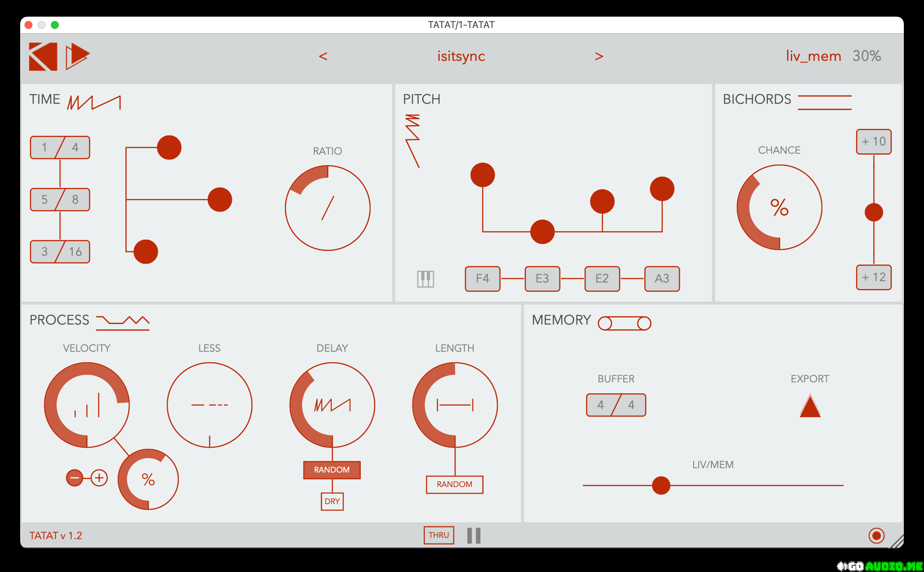Select the 4/4 BUFFER box
The width and height of the screenshot is (924, 572).
point(616,405)
